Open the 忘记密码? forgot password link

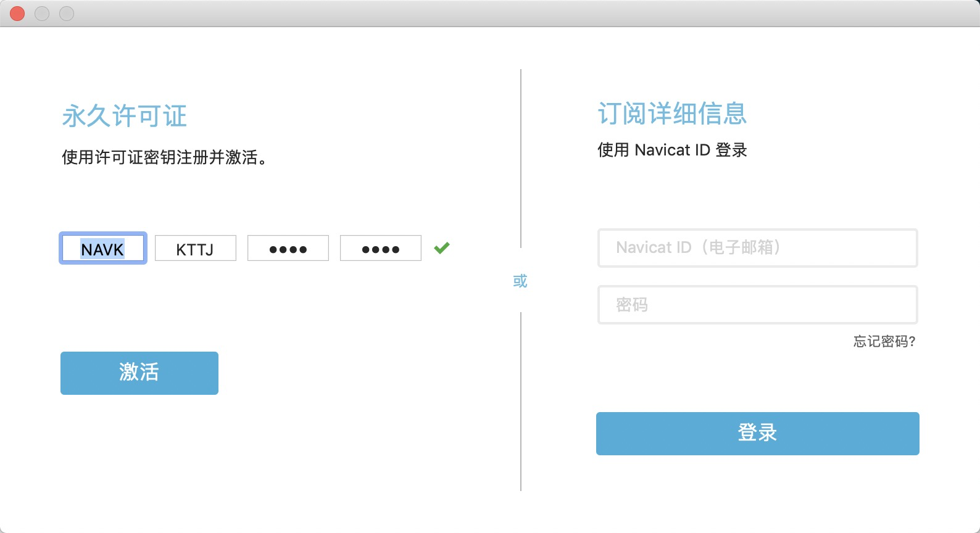[884, 341]
